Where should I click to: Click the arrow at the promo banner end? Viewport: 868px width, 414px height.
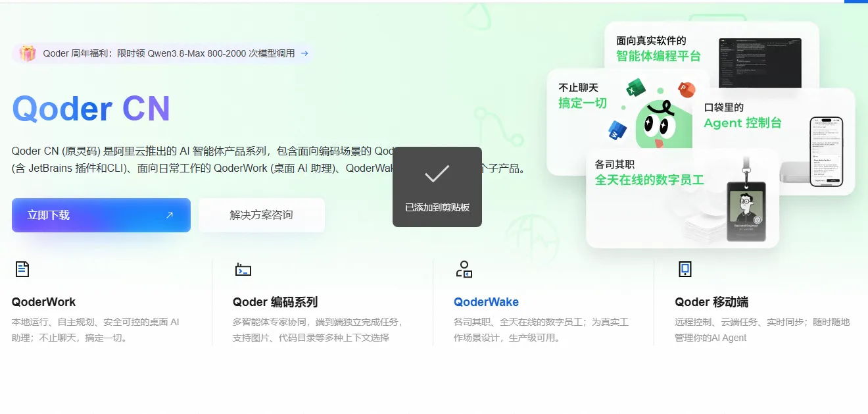(x=304, y=53)
